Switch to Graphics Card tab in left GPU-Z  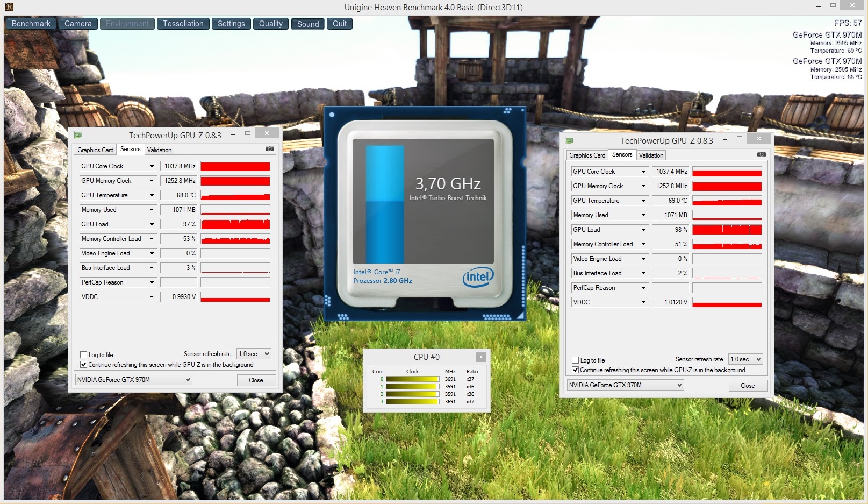tap(95, 150)
